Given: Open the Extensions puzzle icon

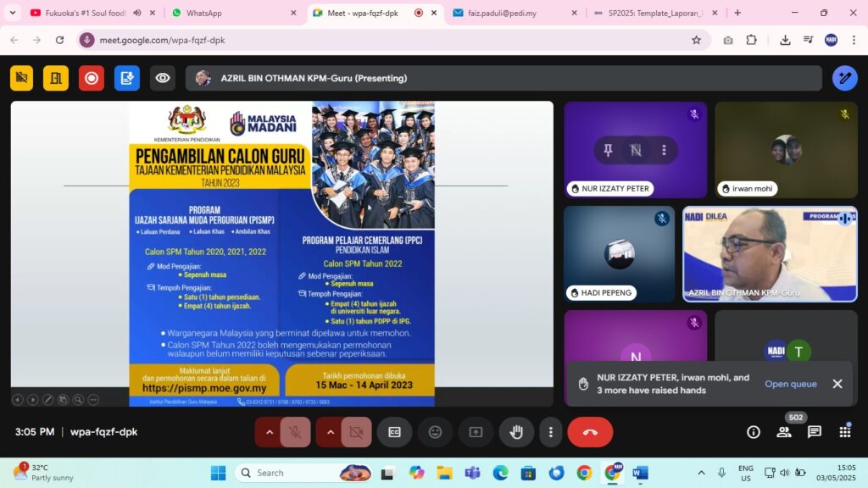Looking at the screenshot, I should click(751, 40).
